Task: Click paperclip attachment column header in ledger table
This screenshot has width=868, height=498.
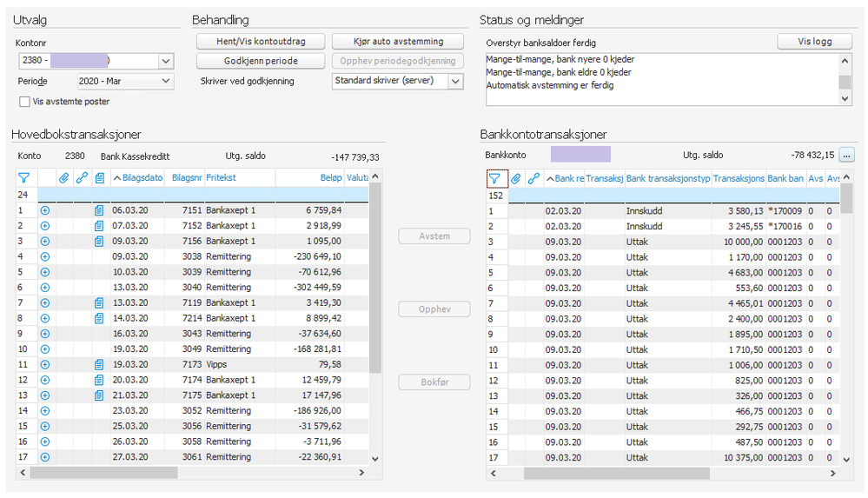Action: [63, 177]
